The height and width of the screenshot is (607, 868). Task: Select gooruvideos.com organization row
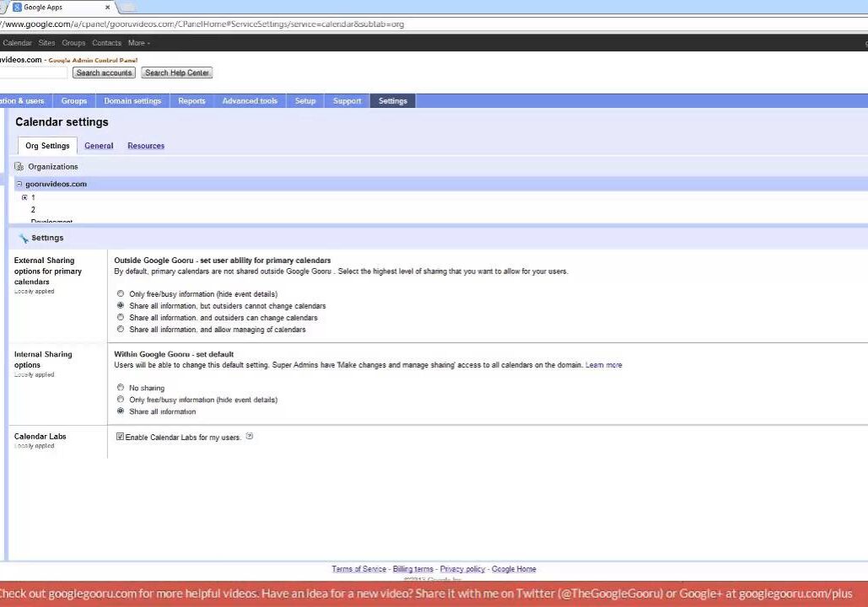440,184
